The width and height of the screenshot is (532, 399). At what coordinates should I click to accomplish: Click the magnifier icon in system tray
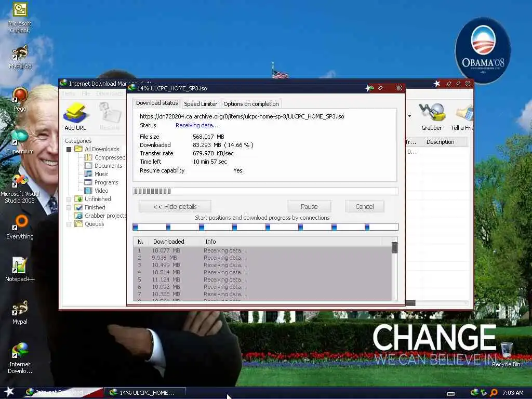494,393
